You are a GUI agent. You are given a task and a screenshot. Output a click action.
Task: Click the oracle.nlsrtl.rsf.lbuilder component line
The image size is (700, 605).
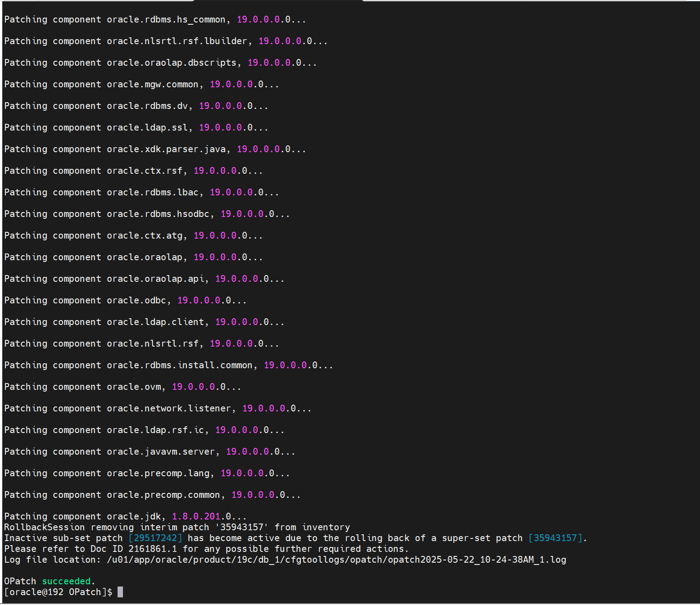[x=166, y=41]
